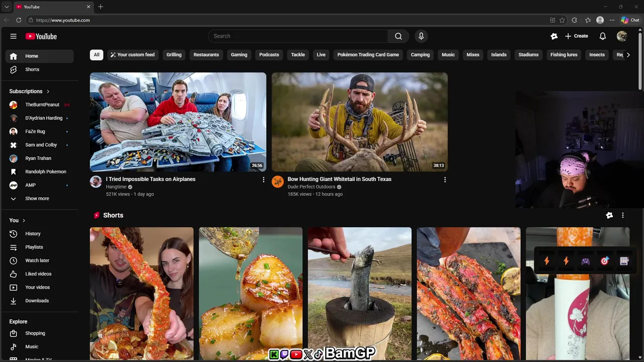Viewport: 644px width, 362px height.
Task: Open browser tab list dropdown
Action: point(7,7)
